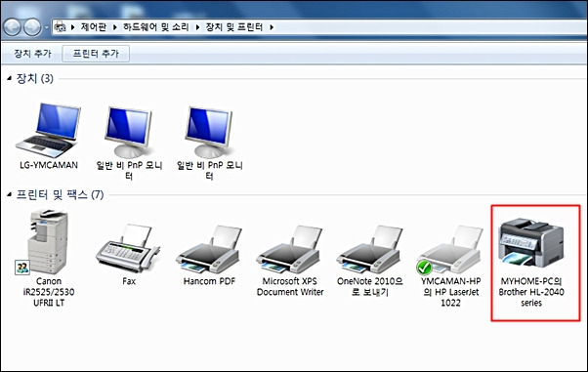Collapse the 프린터 및 팩스 (7) group
Image resolution: width=588 pixels, height=372 pixels.
(10, 194)
